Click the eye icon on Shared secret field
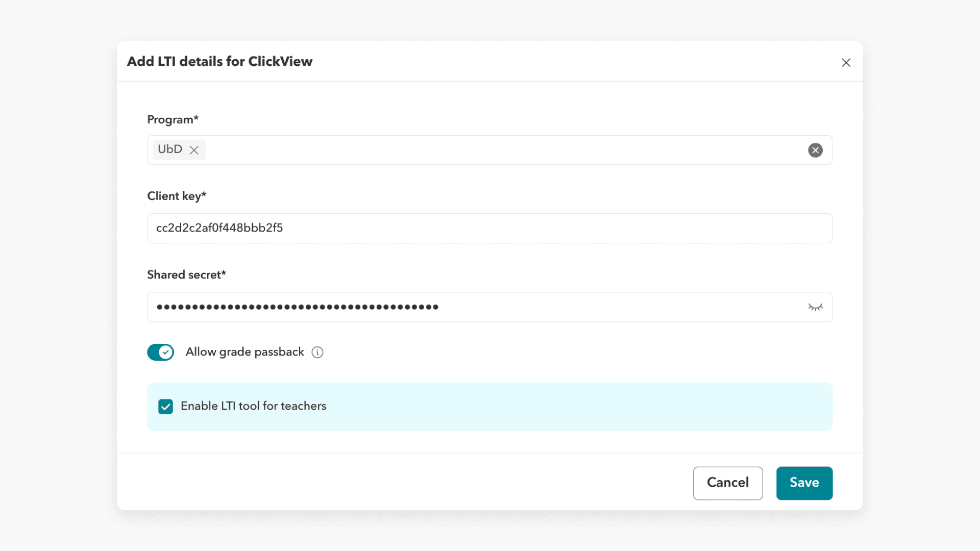Image resolution: width=980 pixels, height=551 pixels. pyautogui.click(x=815, y=307)
